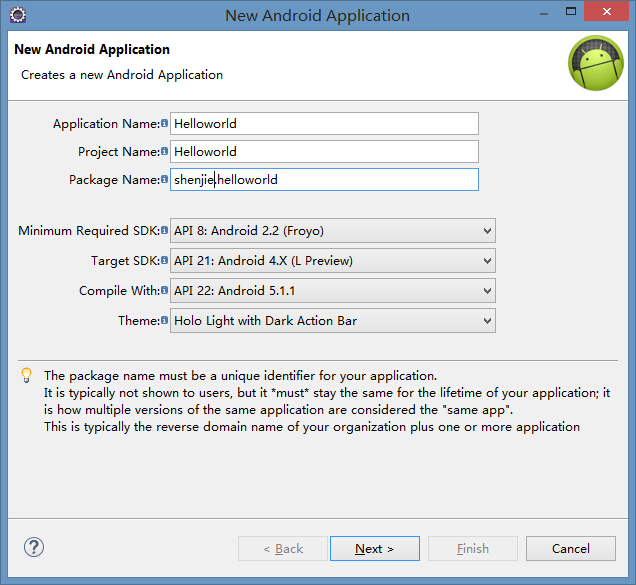
Task: Focus the Application Name field
Action: click(324, 123)
